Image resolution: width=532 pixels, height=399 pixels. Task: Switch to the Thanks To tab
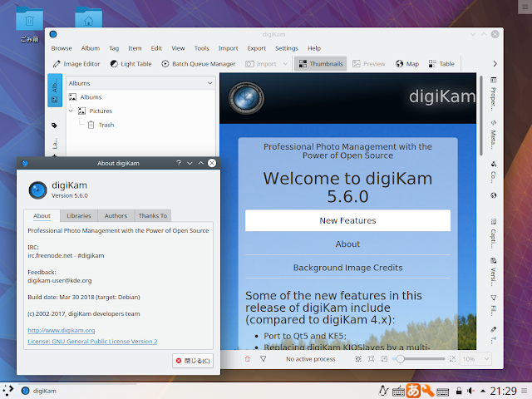click(x=153, y=216)
